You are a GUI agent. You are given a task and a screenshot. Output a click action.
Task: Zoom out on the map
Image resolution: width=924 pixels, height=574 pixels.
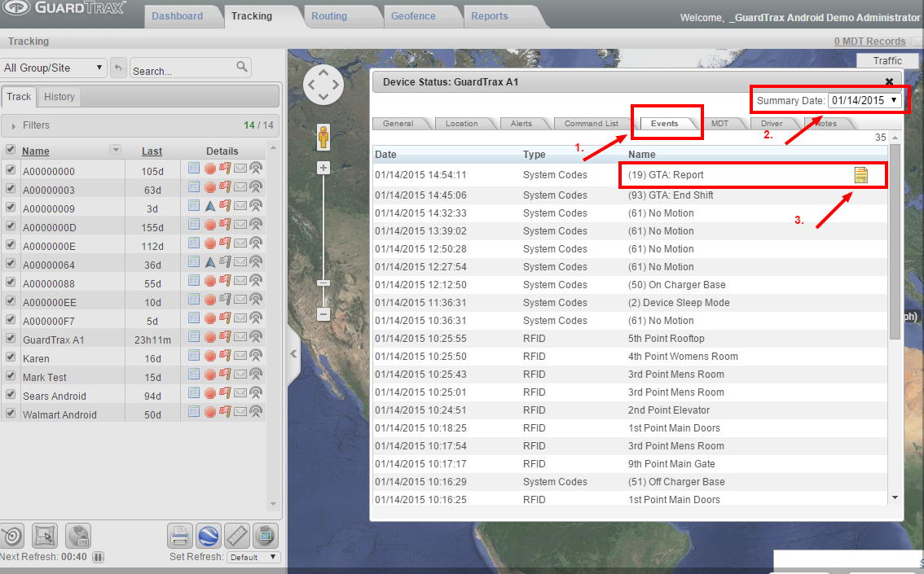(323, 314)
